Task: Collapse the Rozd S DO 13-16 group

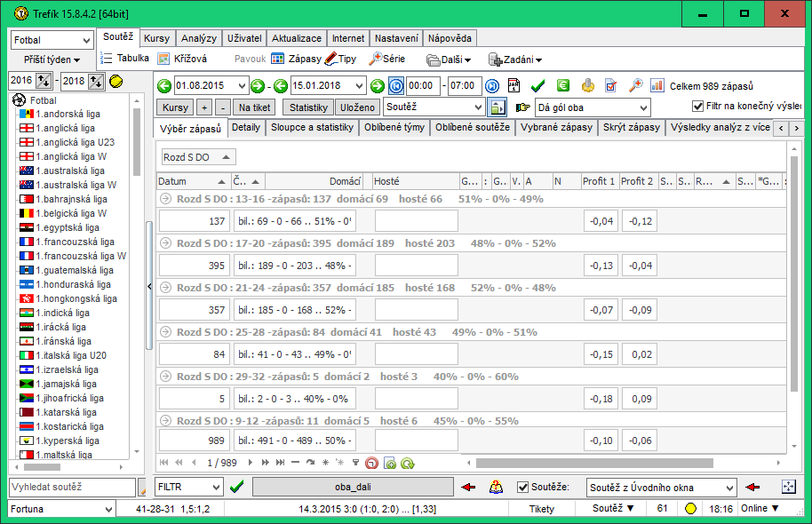Action: pos(165,199)
